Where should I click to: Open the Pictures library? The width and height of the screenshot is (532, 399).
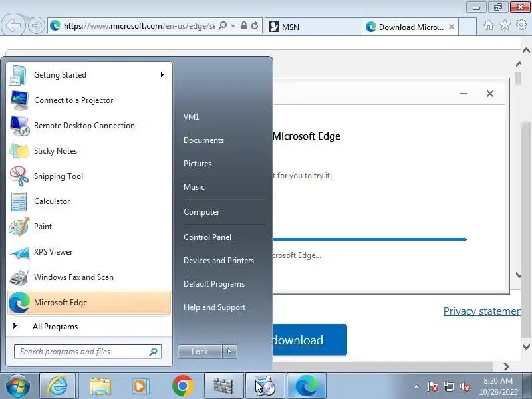(198, 164)
